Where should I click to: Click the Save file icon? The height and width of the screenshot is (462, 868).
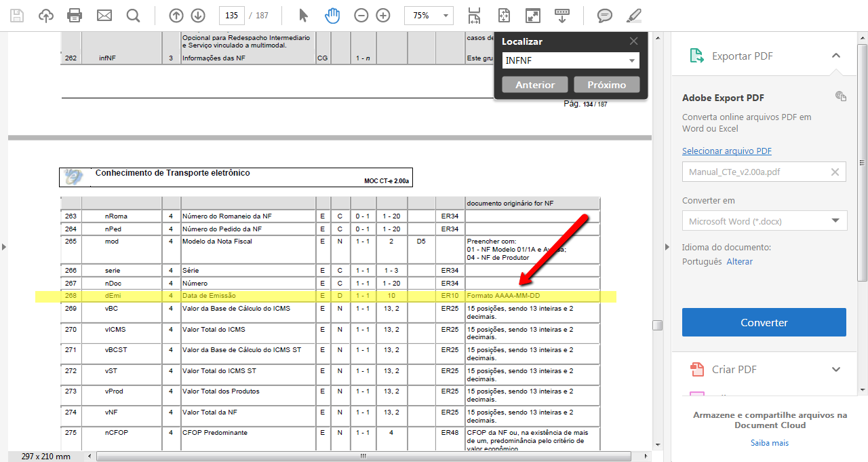click(x=16, y=15)
